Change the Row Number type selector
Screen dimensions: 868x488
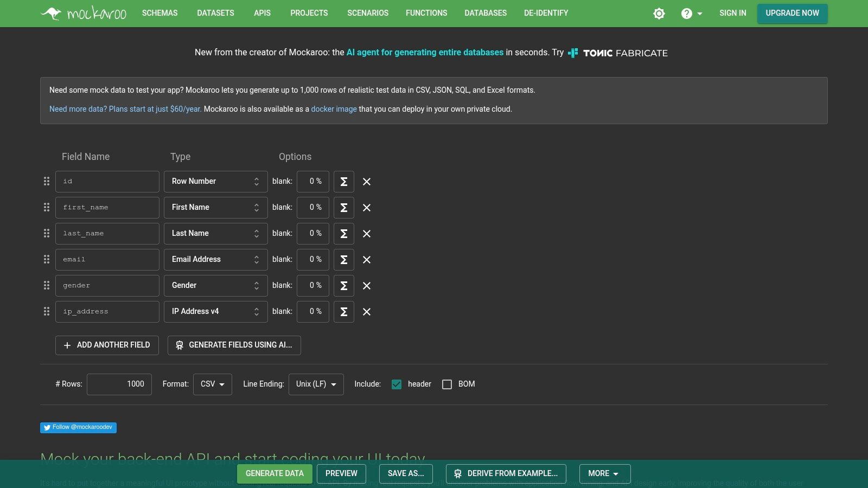pos(215,182)
